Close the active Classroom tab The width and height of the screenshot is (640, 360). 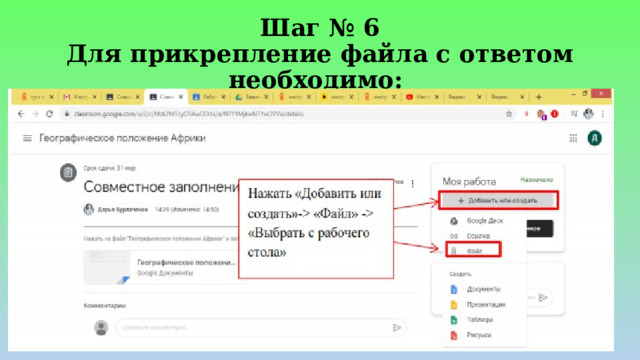click(x=180, y=97)
